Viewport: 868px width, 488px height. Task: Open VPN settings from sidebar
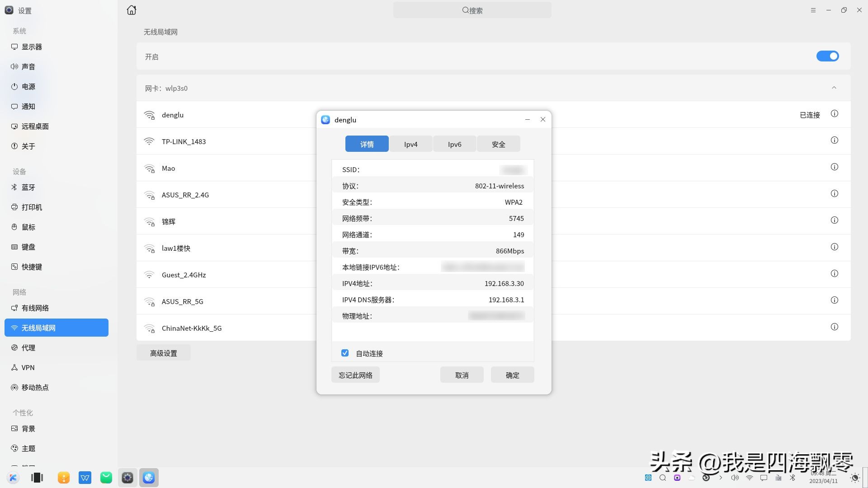(27, 367)
